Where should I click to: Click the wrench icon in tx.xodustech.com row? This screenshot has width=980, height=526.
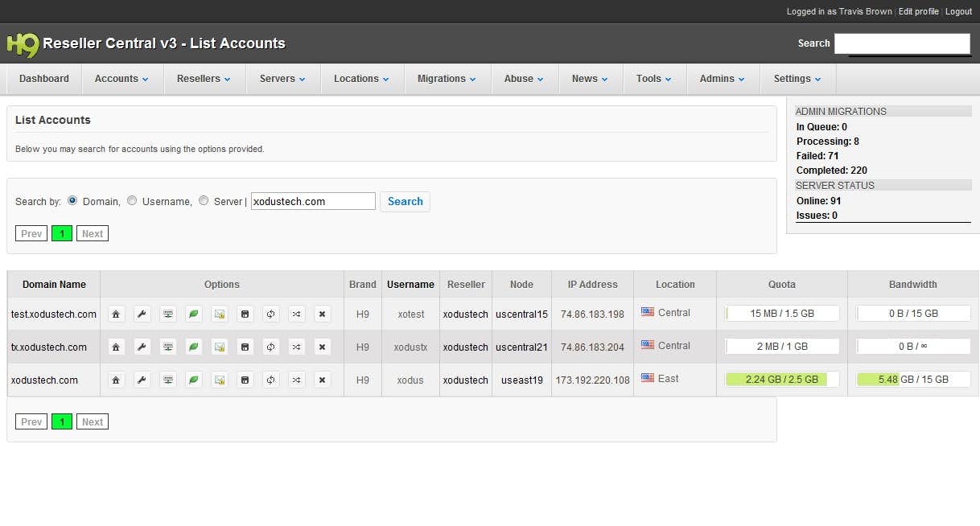click(142, 347)
